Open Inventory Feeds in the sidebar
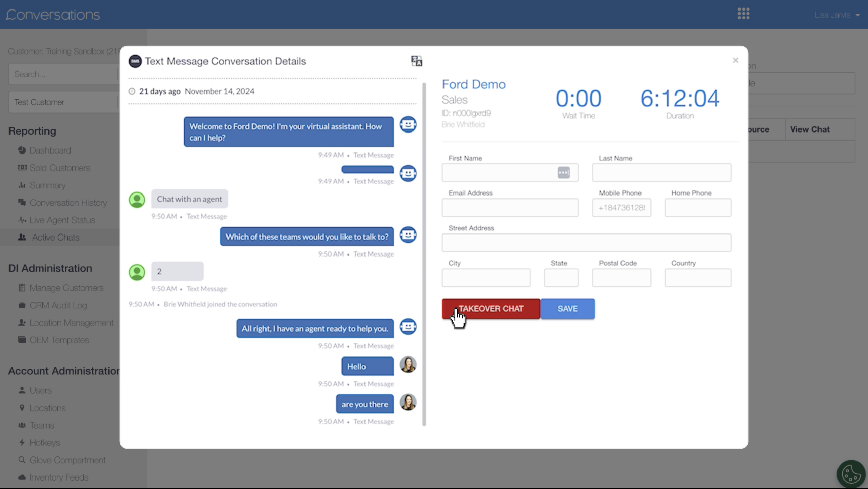Screen dimensions: 868x489 (59, 477)
